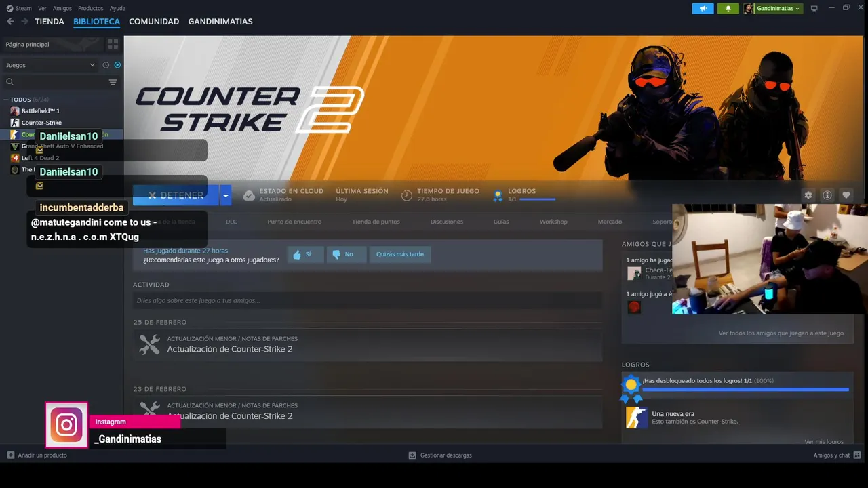Open the Ver menu

[x=42, y=8]
